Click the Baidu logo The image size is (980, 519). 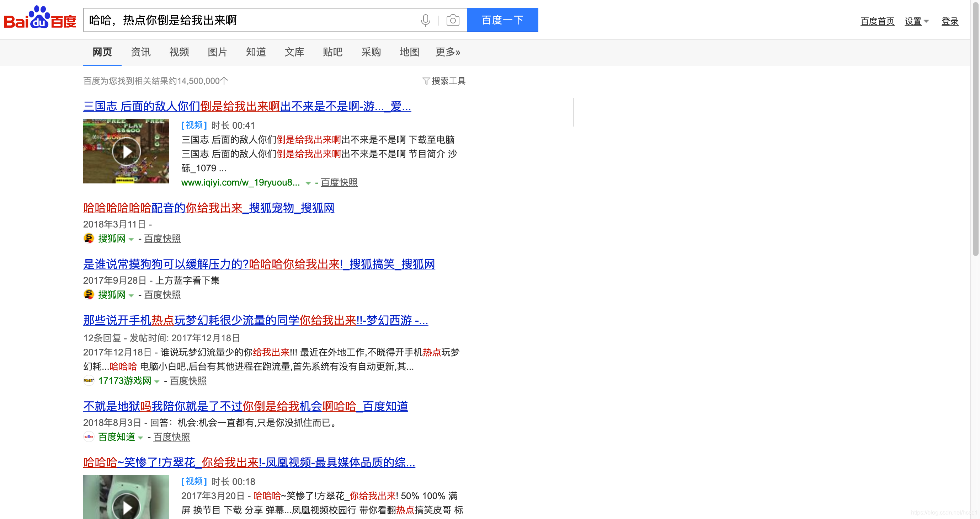tap(40, 18)
